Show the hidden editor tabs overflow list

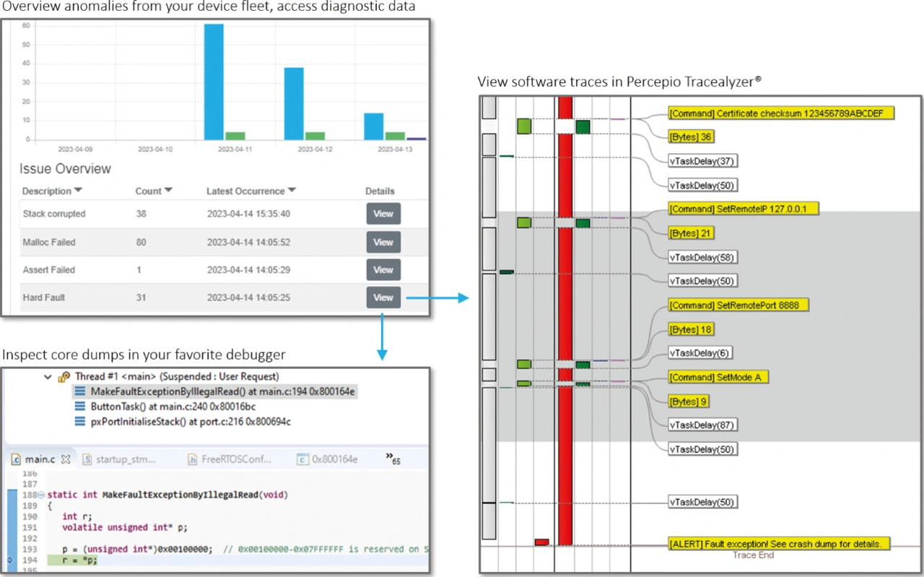pos(392,458)
